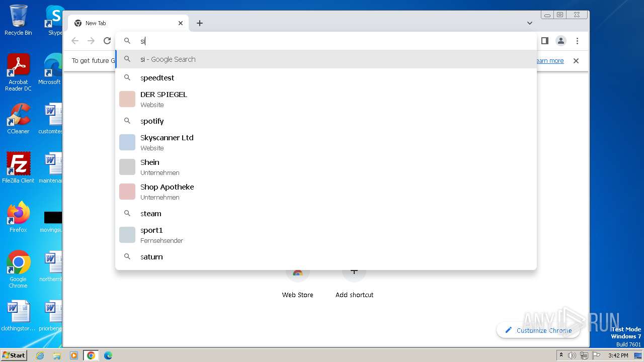Open the Firefox desktop icon
The height and width of the screenshot is (362, 644).
[x=18, y=217]
